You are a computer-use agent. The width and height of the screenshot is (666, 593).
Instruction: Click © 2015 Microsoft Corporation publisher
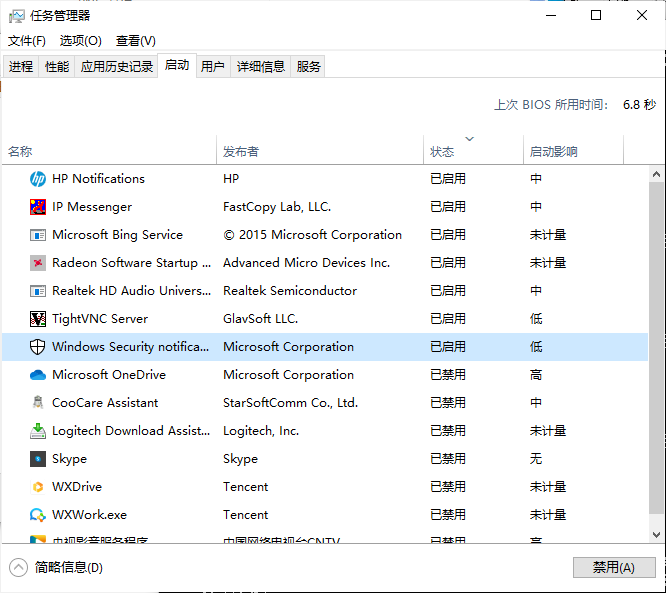click(312, 235)
